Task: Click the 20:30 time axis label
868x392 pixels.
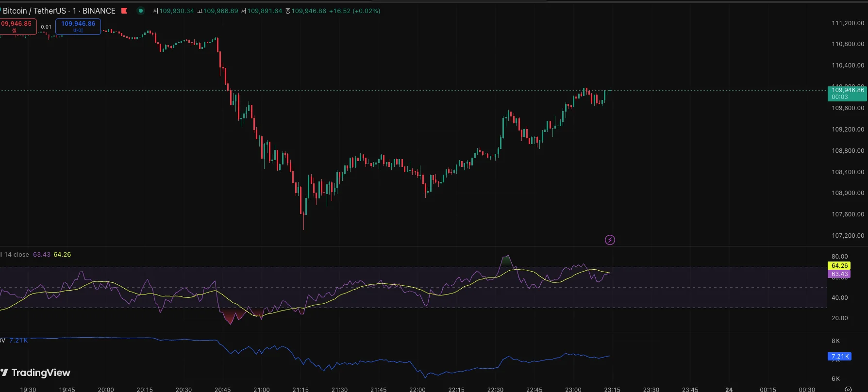Action: [x=184, y=390]
